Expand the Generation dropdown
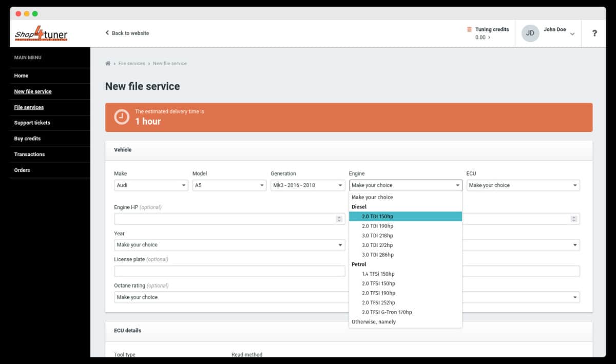This screenshot has height=364, width=616. [307, 185]
